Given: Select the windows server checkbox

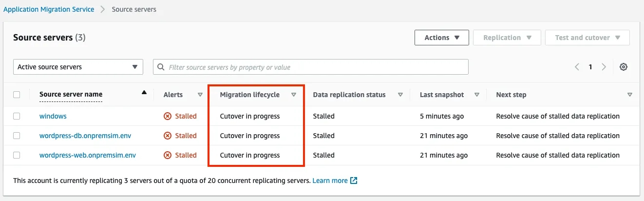Looking at the screenshot, I should pyautogui.click(x=17, y=116).
